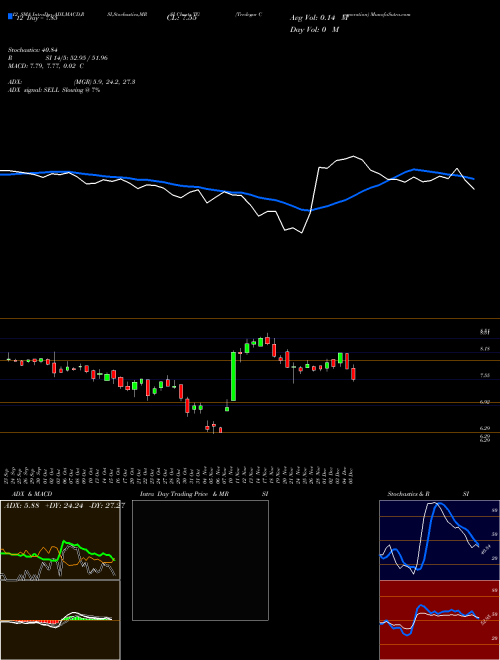
Task: Click the last red candlestick on the chart
Action: (354, 373)
